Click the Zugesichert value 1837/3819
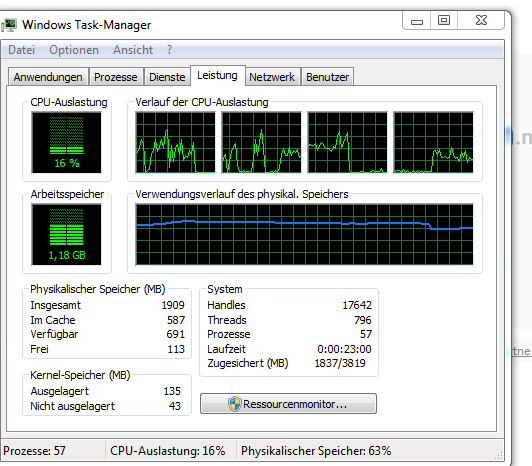This screenshot has height=466, width=532. [340, 363]
